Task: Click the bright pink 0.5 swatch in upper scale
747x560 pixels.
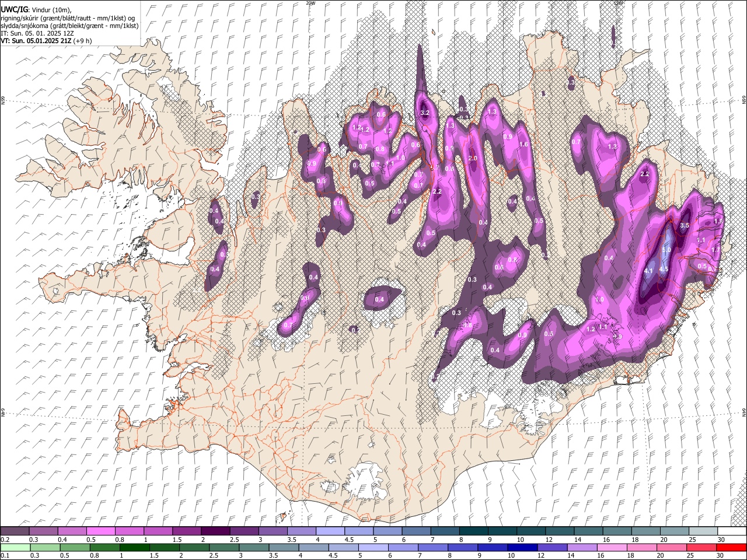Action: [100, 531]
